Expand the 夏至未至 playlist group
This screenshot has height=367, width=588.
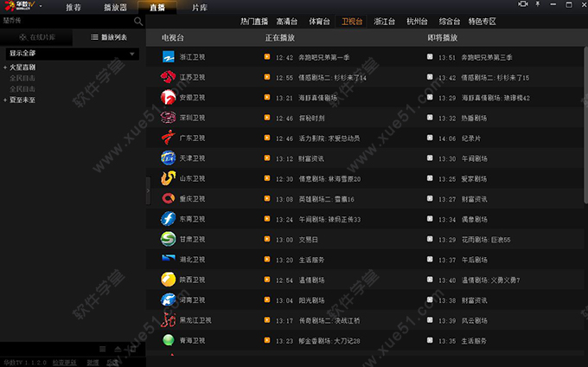coord(5,100)
